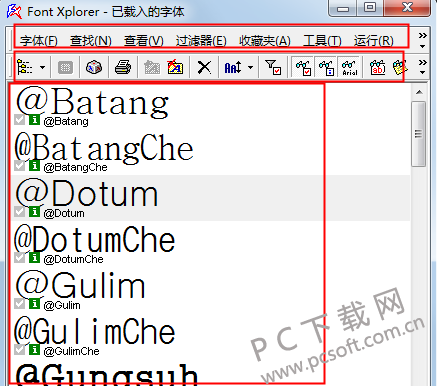Viewport: 437px width, 386px height.
Task: Select the small @Gulim font name label
Action: tap(62, 305)
